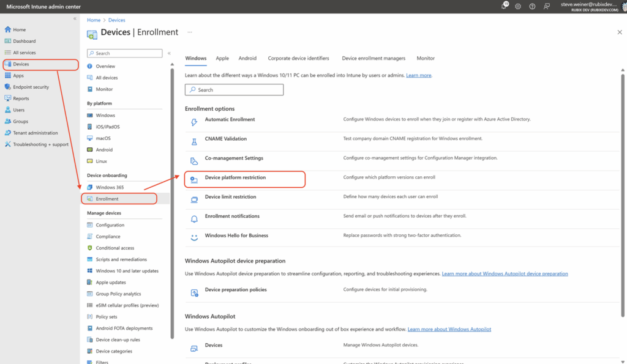Click the Conditional access shield icon
Screen dimensions: 627x364
[x=89, y=248]
